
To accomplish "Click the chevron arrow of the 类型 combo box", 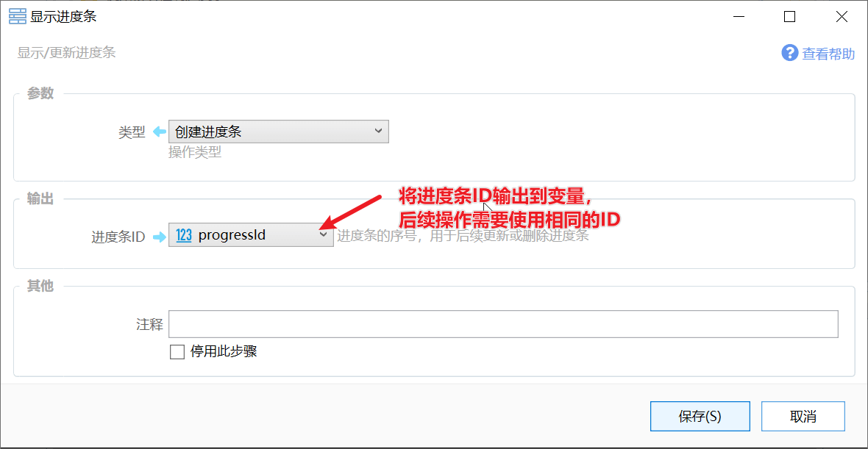I will (x=379, y=131).
